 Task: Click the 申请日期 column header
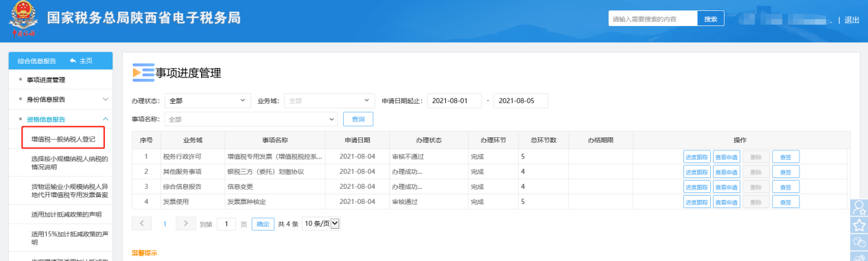click(357, 140)
